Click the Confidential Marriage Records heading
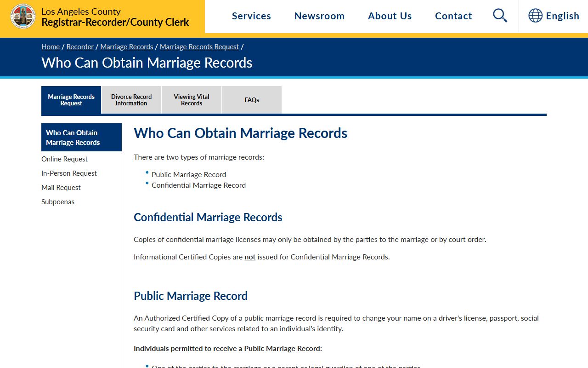 [x=208, y=217]
